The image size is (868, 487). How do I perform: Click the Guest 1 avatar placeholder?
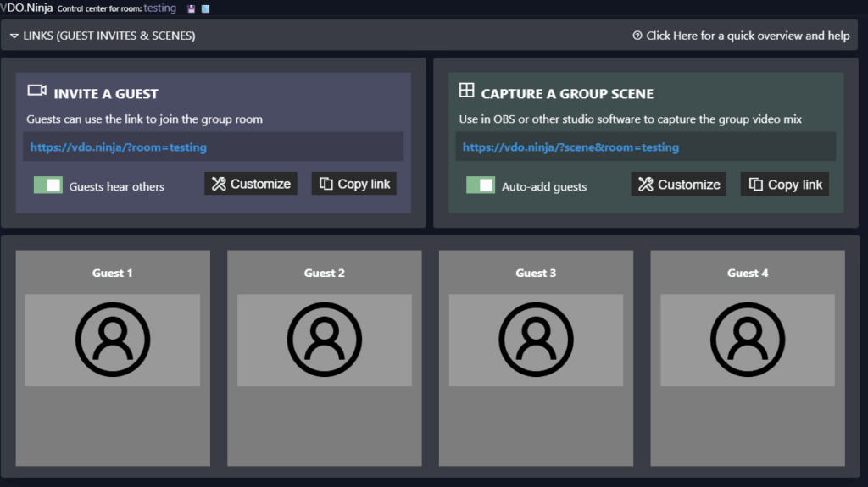pyautogui.click(x=113, y=339)
